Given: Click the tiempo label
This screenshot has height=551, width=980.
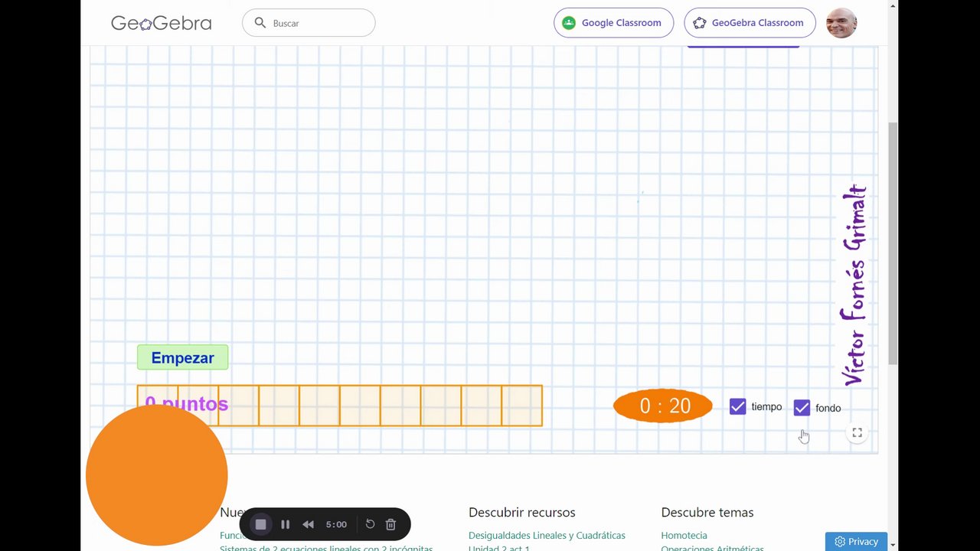Looking at the screenshot, I should tap(766, 407).
